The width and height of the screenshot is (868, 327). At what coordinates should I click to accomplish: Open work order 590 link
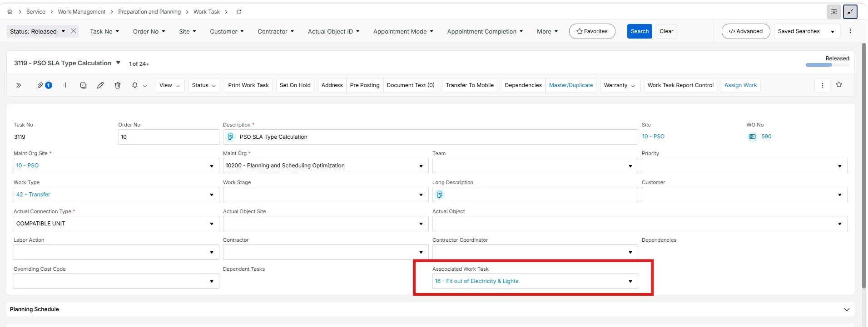[x=766, y=137]
